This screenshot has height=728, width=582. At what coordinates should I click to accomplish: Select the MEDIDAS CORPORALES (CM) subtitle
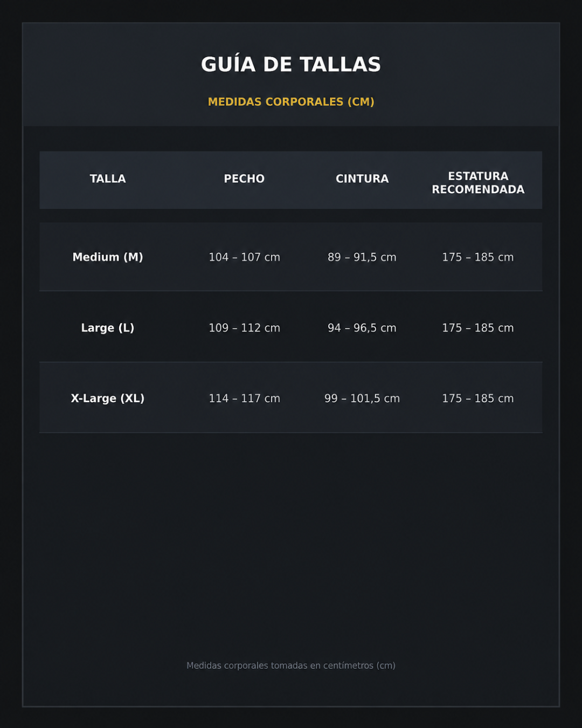point(291,102)
